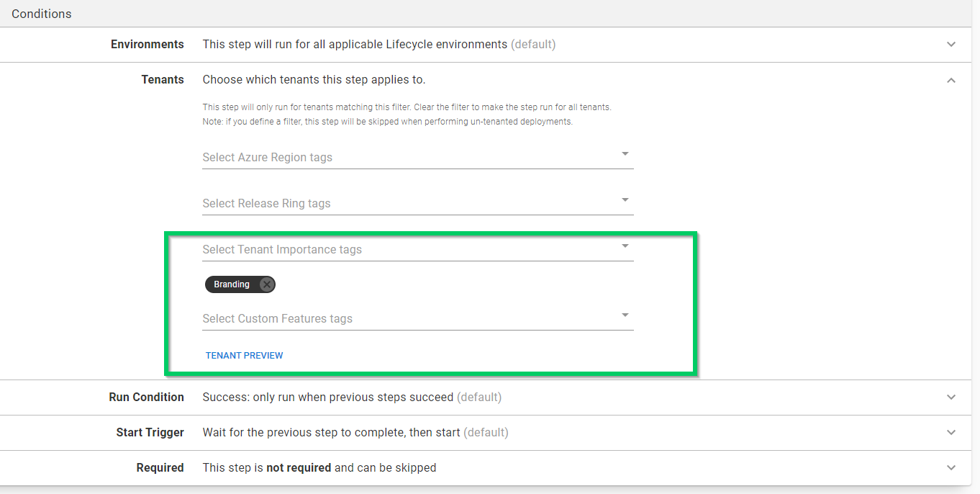Select the Branding tag chip label
This screenshot has width=980, height=494.
point(232,284)
